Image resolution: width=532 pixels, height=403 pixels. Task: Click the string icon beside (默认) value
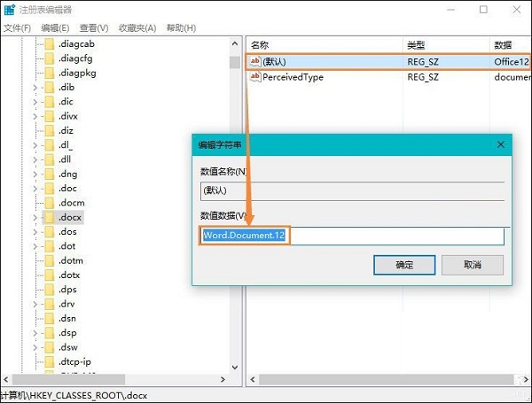click(254, 61)
